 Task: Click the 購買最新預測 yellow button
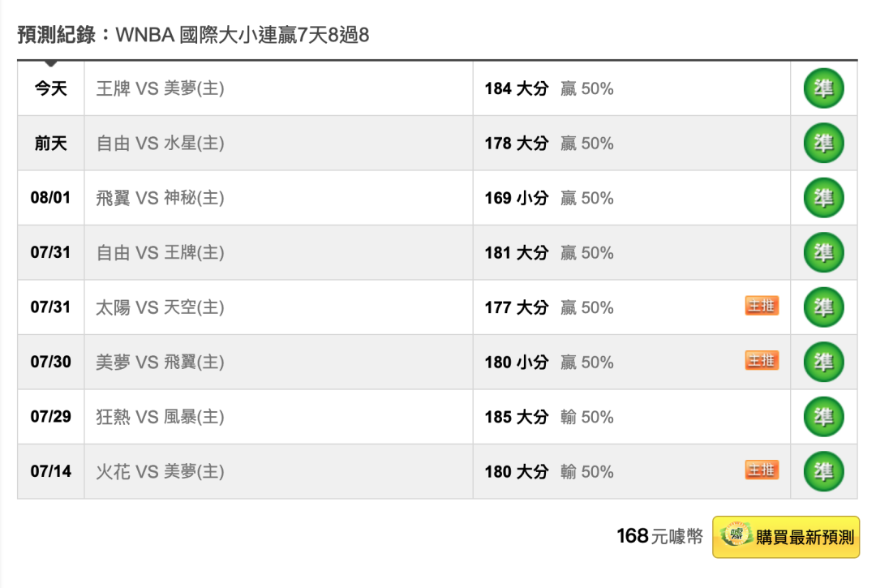coord(785,537)
